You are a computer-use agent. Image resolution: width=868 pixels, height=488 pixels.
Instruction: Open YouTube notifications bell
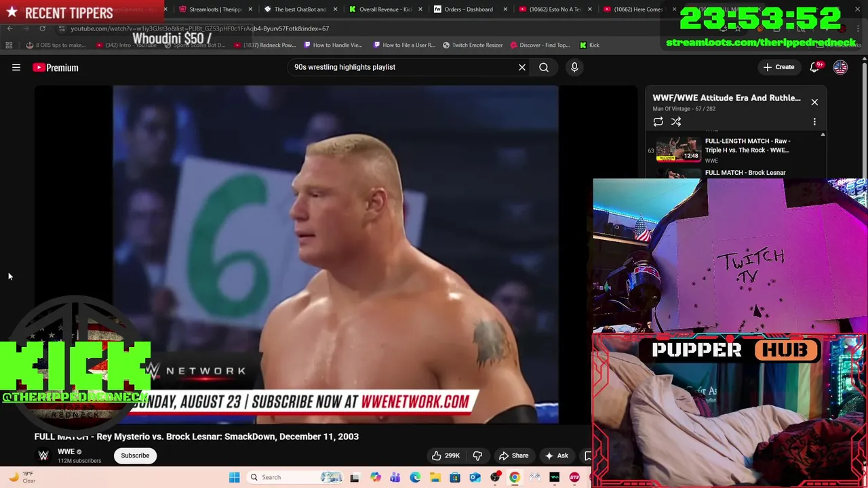coord(815,67)
